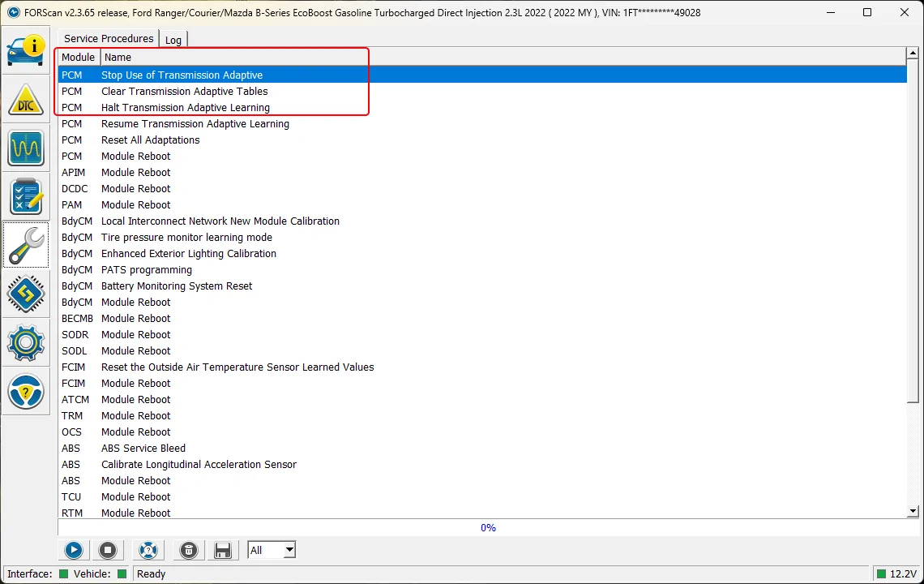
Task: Select TRM Module Reboot row
Action: point(482,416)
